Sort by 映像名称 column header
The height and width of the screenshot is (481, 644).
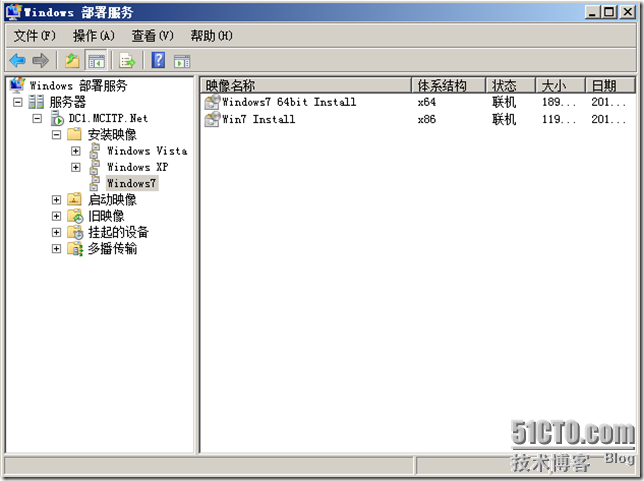(x=306, y=85)
